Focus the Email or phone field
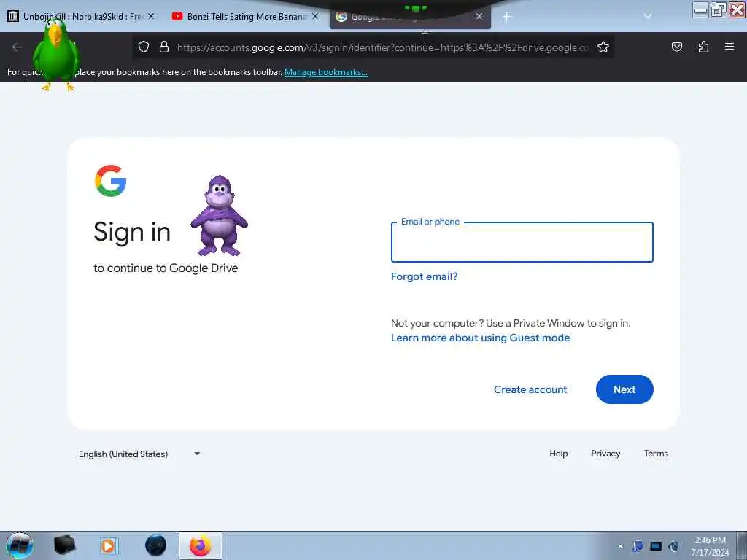The image size is (747, 560). pyautogui.click(x=522, y=242)
